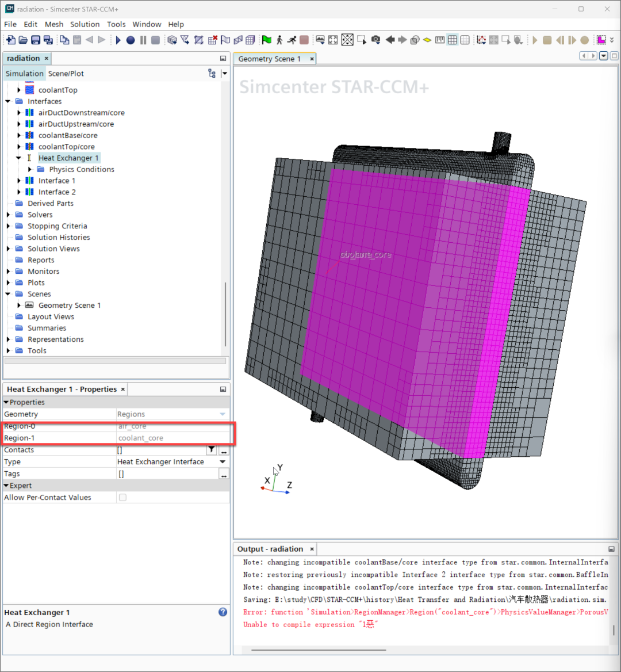
Task: Click the crossed-arrows view-all icon
Action: tap(347, 40)
